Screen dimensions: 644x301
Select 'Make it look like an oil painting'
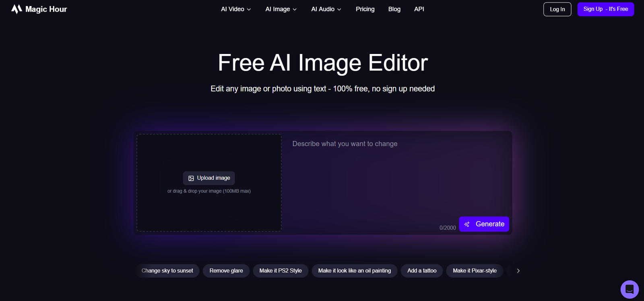(354, 271)
